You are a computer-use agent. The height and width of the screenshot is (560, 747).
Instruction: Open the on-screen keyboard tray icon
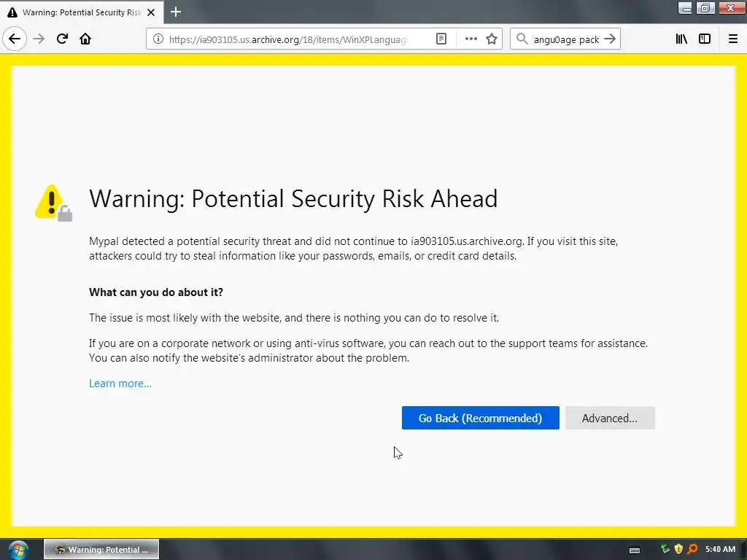(635, 550)
